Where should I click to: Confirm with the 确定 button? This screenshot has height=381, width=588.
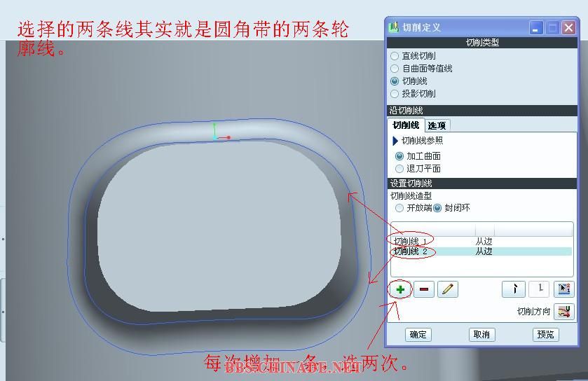click(418, 335)
